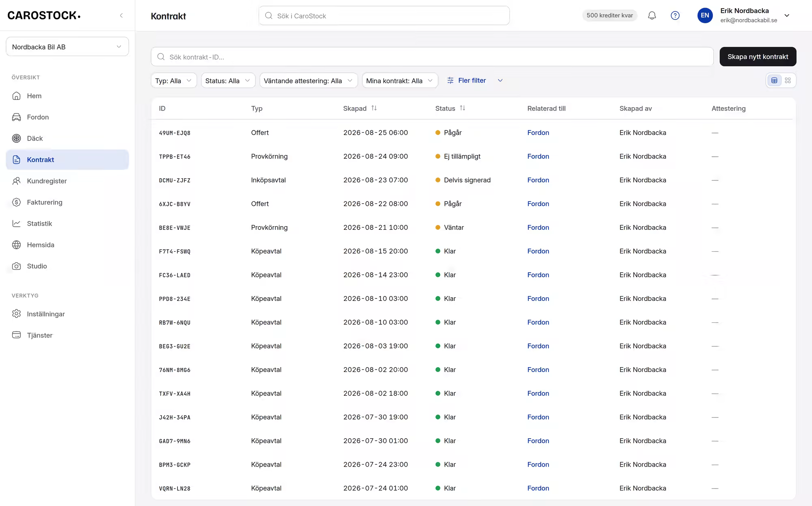The height and width of the screenshot is (506, 812).
Task: Click the Däck tire icon
Action: tap(16, 138)
